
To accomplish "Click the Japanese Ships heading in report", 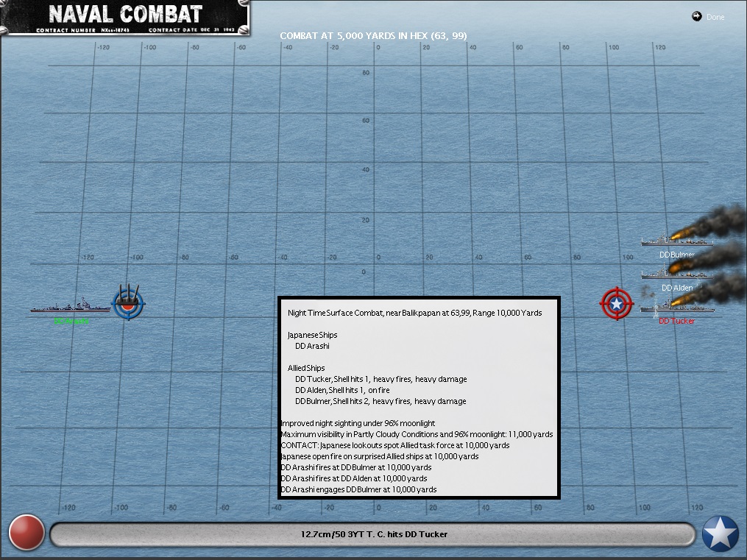I will click(313, 335).
